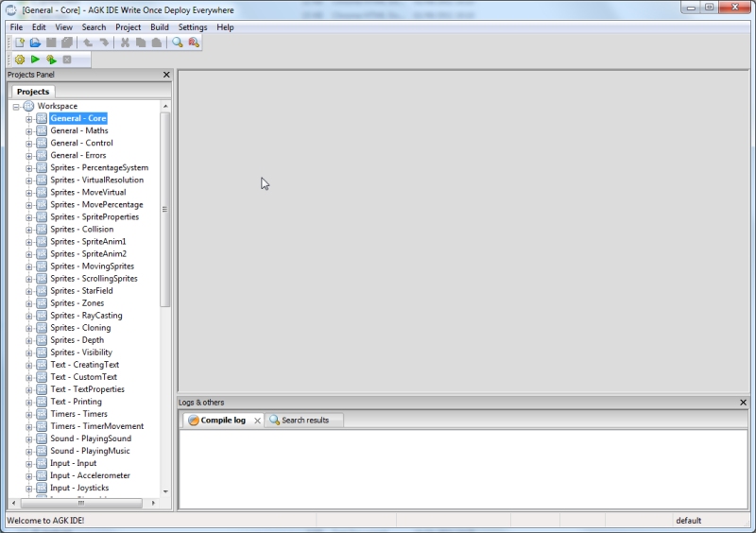This screenshot has height=533, width=756.
Task: Close the Projects Panel
Action: click(166, 75)
